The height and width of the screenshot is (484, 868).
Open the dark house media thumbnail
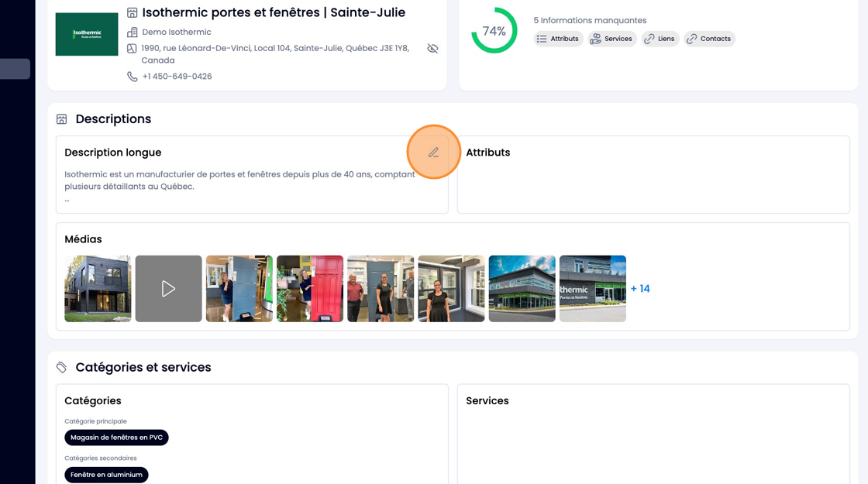pyautogui.click(x=98, y=289)
